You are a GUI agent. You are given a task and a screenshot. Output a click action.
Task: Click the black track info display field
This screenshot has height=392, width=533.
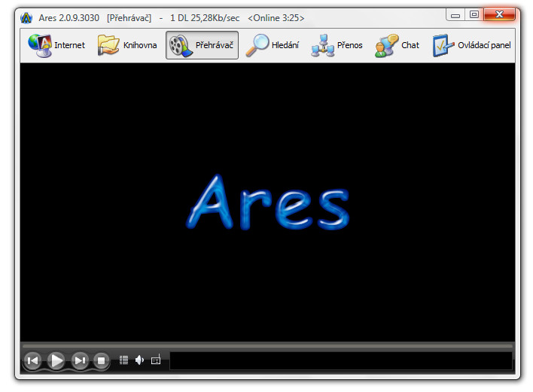click(x=341, y=360)
